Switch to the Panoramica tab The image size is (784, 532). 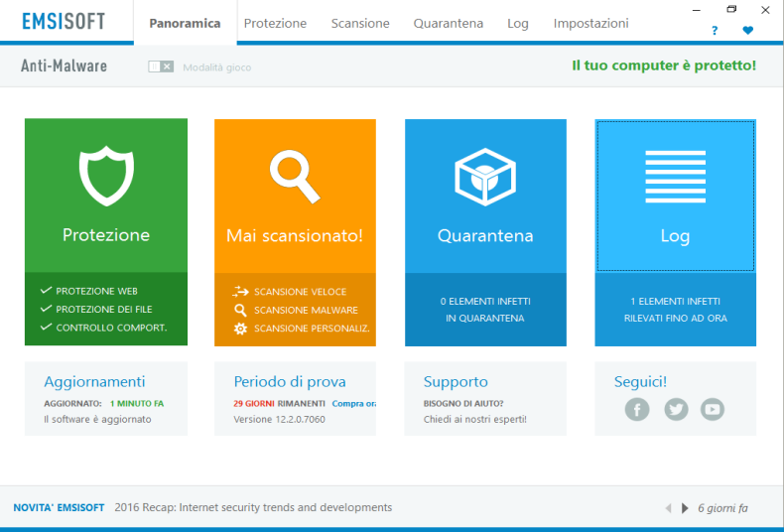coord(185,24)
